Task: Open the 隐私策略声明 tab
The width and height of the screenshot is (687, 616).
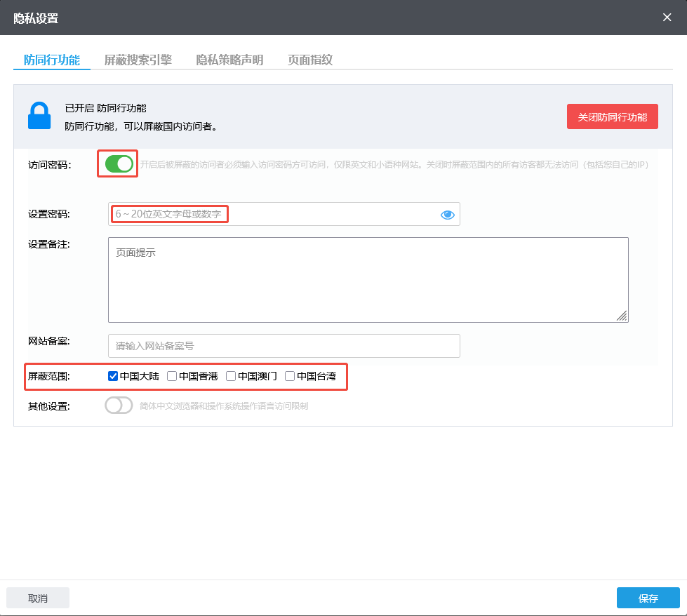Action: 229,60
